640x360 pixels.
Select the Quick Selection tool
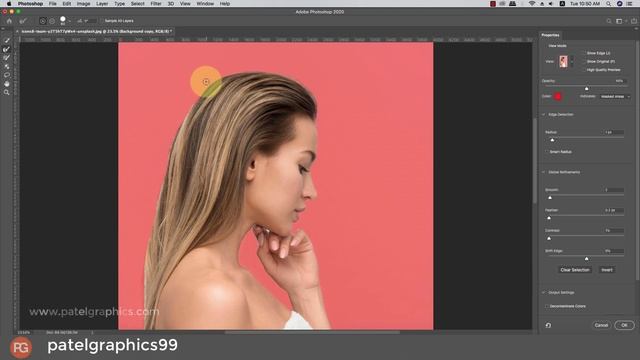(x=7, y=40)
